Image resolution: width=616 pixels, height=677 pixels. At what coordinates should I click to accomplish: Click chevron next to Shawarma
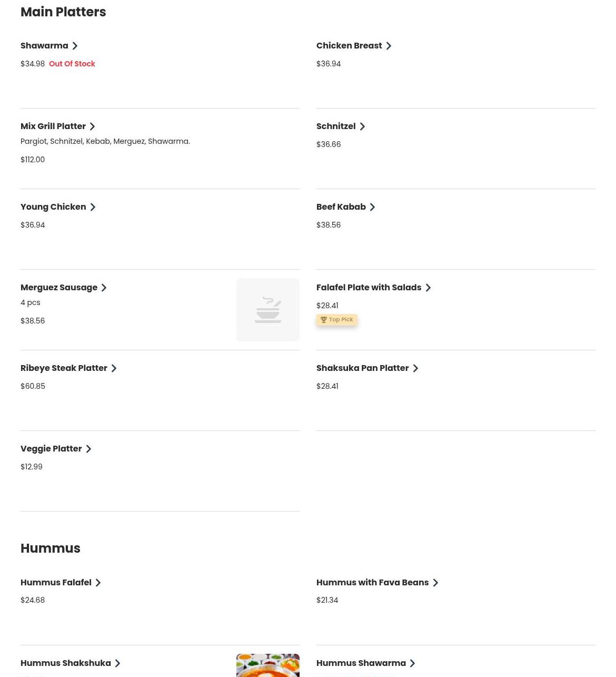tap(75, 46)
